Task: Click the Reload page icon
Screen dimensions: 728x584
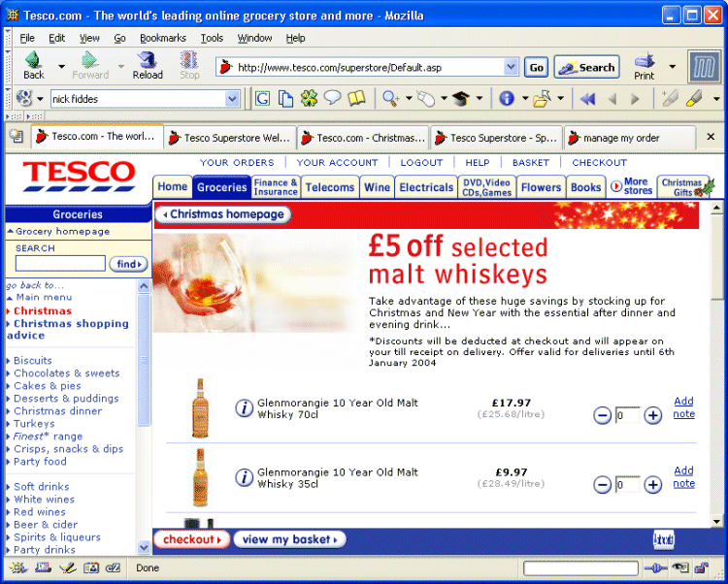Action: pos(148,60)
